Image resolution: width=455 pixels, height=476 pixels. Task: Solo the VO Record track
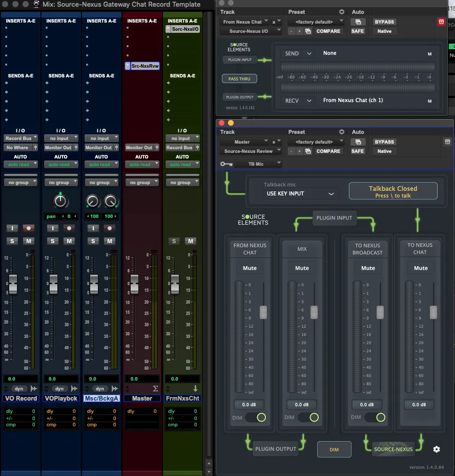(12, 241)
